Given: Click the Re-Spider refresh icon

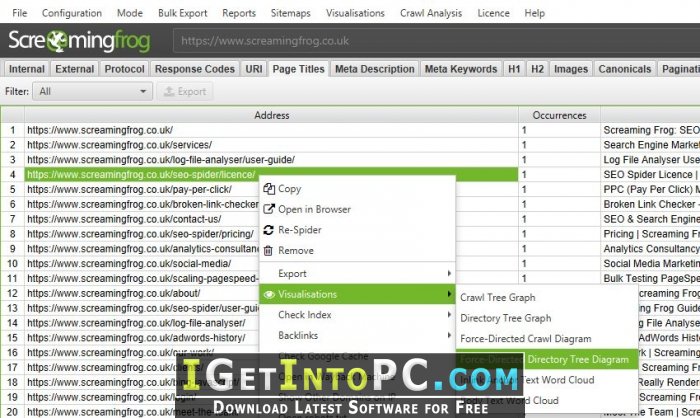Looking at the screenshot, I should click(x=268, y=230).
